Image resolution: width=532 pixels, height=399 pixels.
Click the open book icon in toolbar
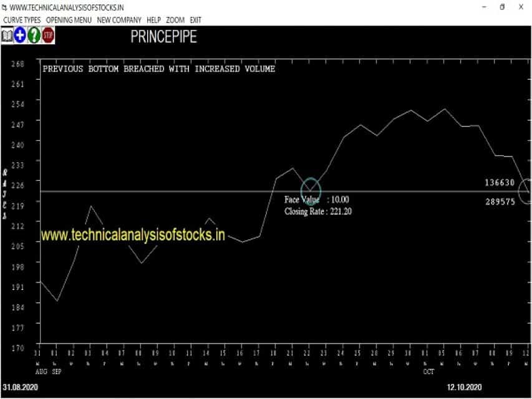tap(7, 36)
